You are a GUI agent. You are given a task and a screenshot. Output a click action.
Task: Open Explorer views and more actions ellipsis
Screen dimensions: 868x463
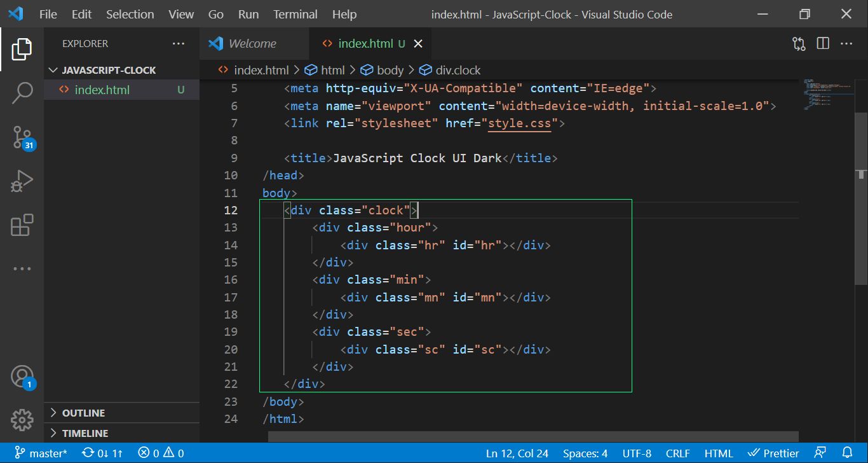click(x=179, y=43)
